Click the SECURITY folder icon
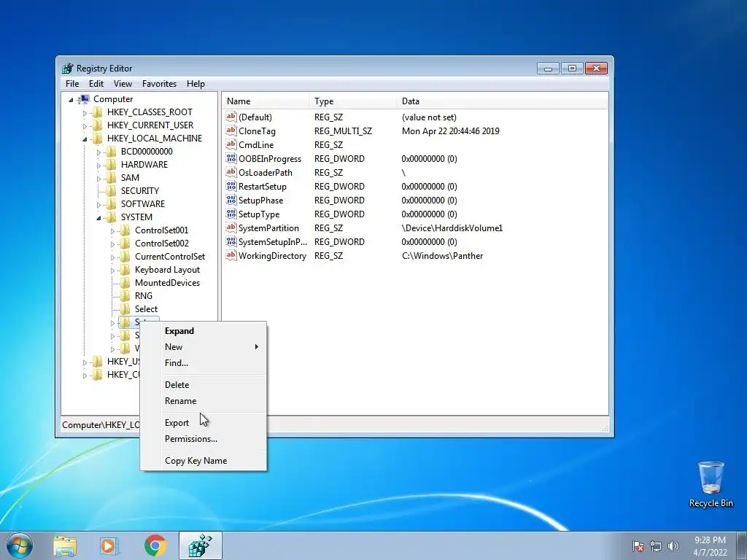This screenshot has width=747, height=560. tap(112, 191)
